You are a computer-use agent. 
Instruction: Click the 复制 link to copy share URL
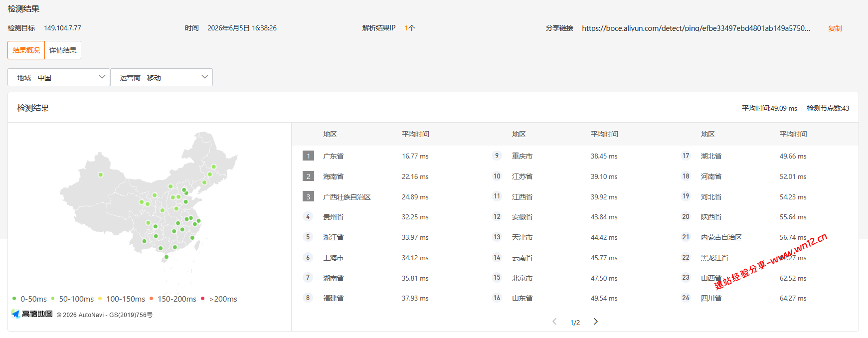pyautogui.click(x=835, y=28)
